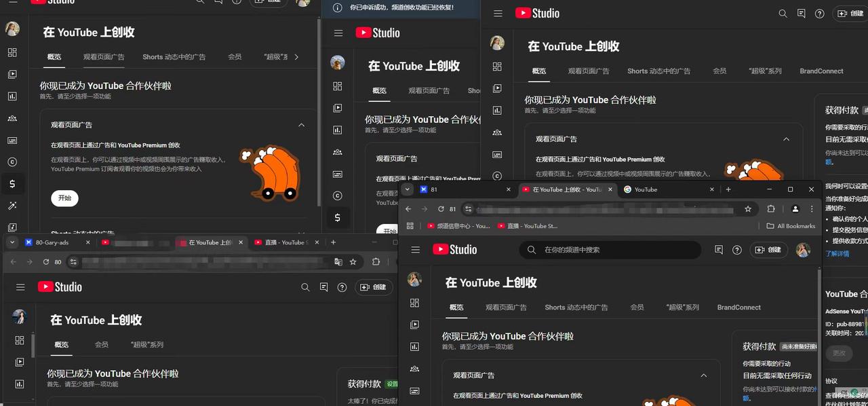Click help icon in 81 window Studio header

click(x=737, y=250)
